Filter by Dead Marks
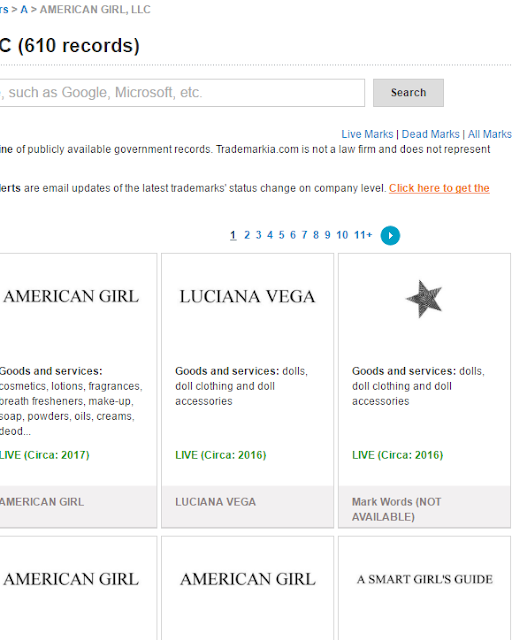512x640 pixels. [430, 134]
